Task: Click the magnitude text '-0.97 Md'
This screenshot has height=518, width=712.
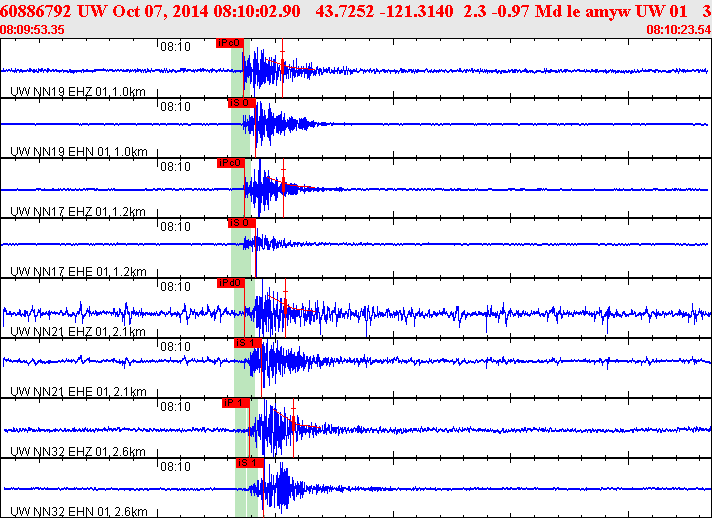Action: [x=525, y=11]
